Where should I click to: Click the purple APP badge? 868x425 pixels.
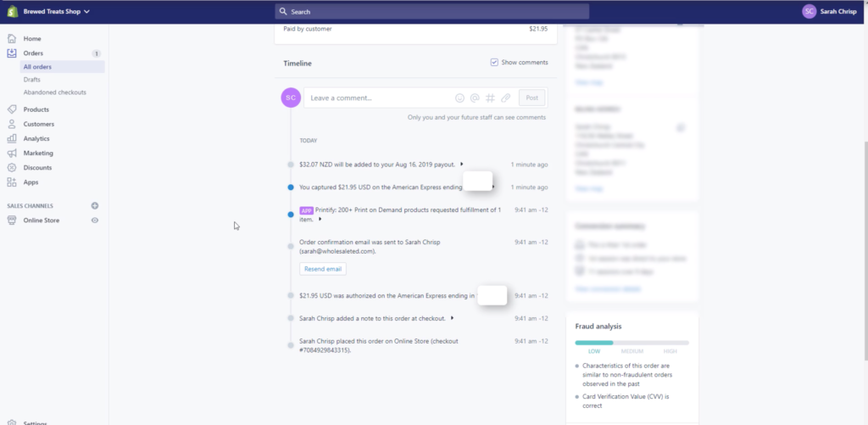pos(306,210)
